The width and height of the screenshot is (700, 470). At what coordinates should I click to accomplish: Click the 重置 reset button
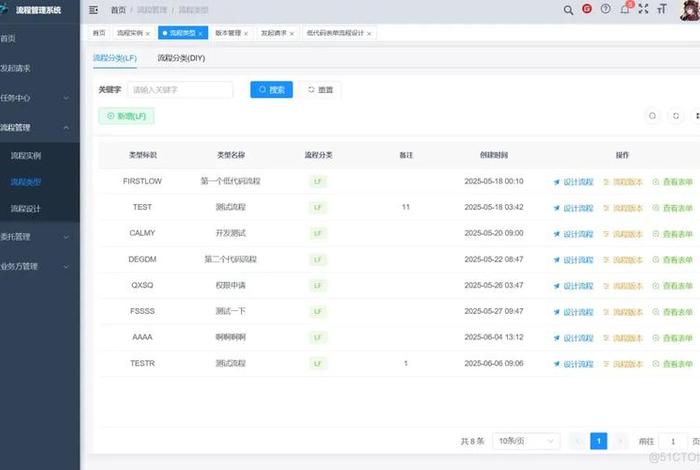coord(321,90)
